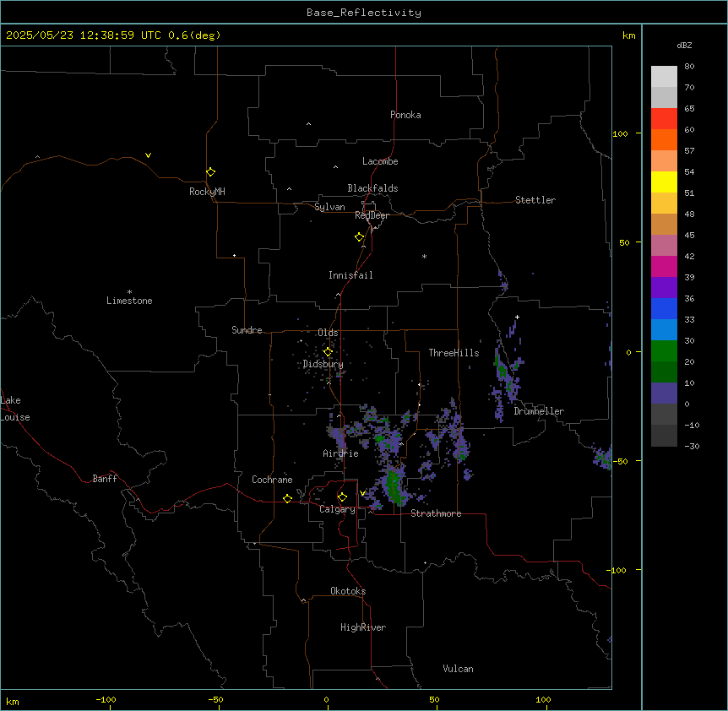Select the RedDeer label

pos(372,215)
